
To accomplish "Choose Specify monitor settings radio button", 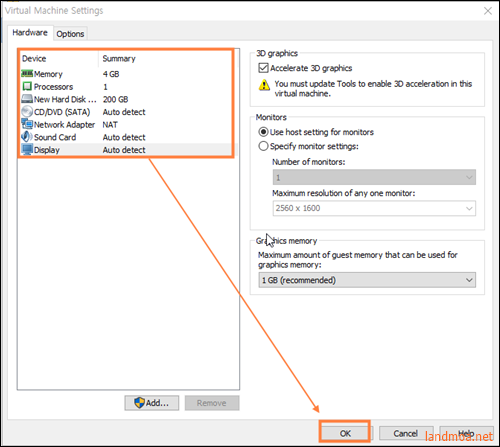I will (x=263, y=146).
